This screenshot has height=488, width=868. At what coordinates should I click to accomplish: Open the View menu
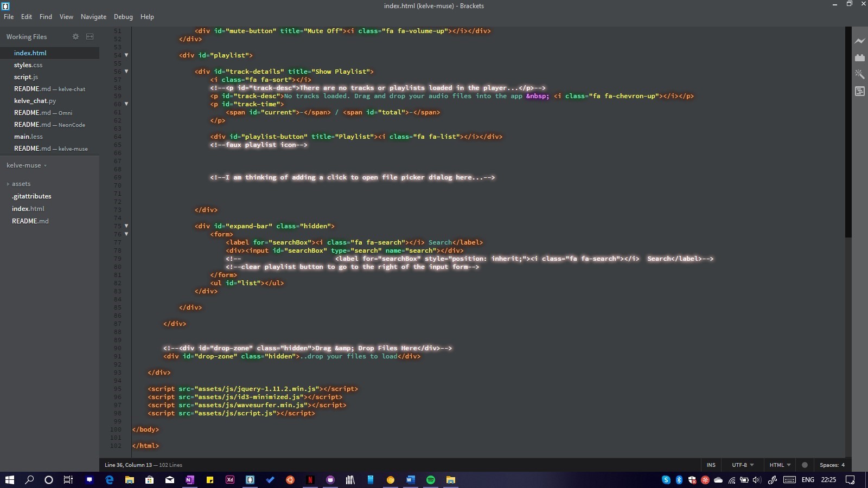66,17
